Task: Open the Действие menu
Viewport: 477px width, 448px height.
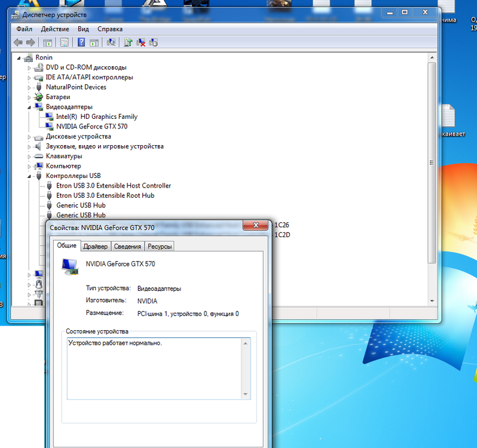Action: point(55,29)
